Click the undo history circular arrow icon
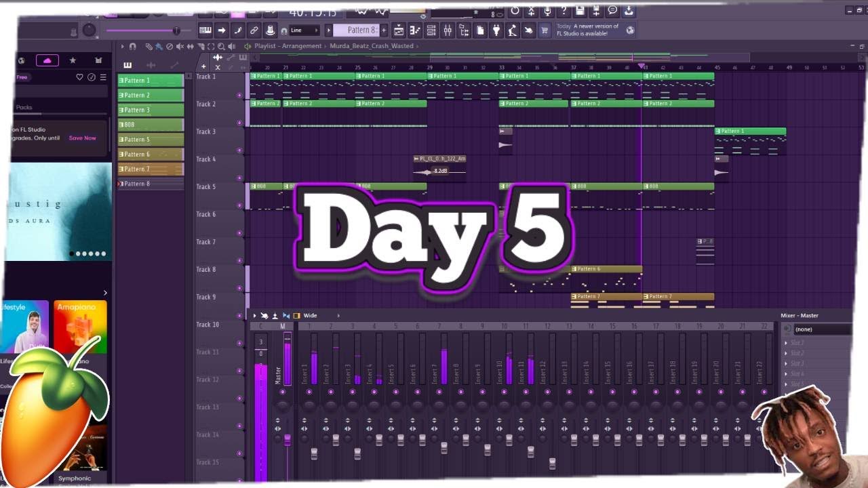868x488 pixels. pos(515,11)
